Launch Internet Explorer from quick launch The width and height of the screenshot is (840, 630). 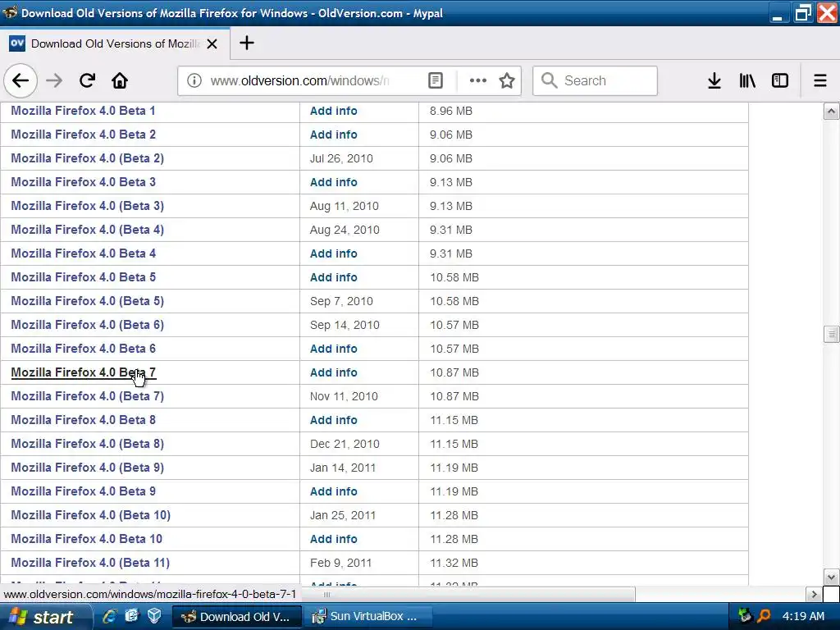point(110,617)
